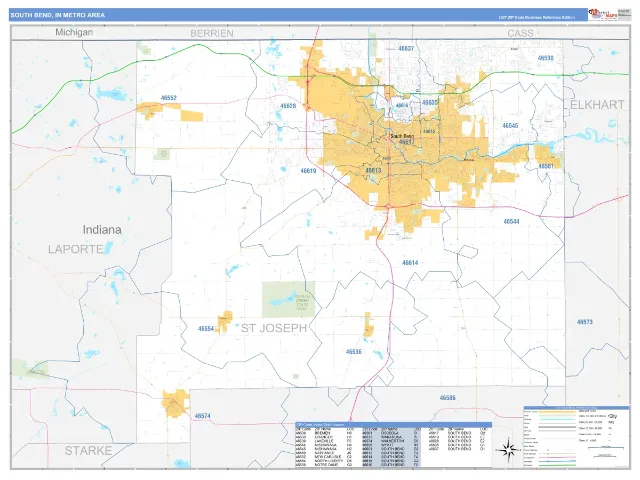Click ZIP code label 46637

tap(406, 49)
